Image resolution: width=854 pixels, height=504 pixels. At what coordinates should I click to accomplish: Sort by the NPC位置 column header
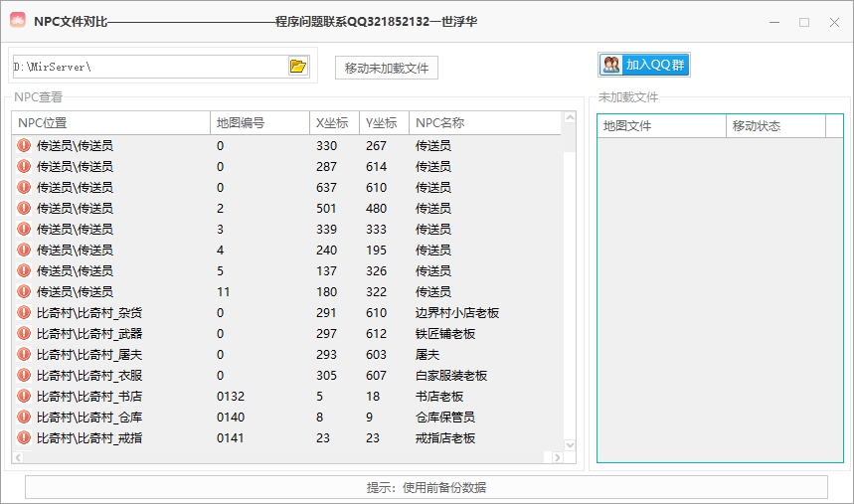pyautogui.click(x=110, y=122)
